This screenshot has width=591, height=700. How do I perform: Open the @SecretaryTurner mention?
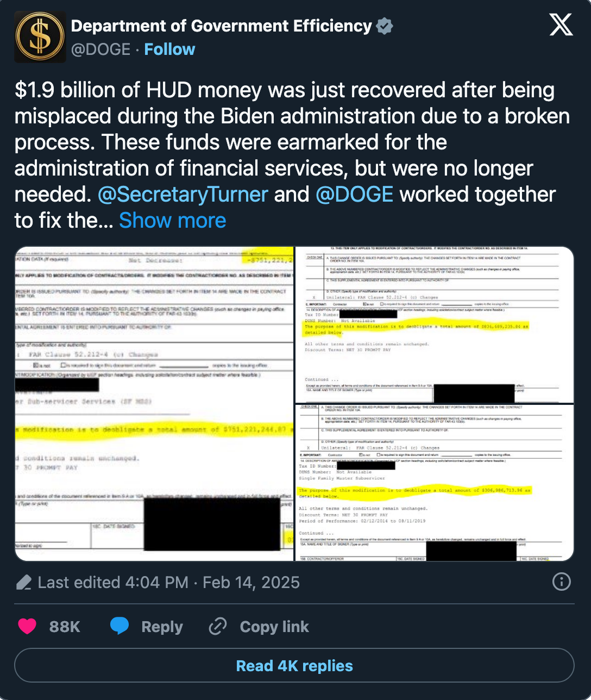point(183,195)
